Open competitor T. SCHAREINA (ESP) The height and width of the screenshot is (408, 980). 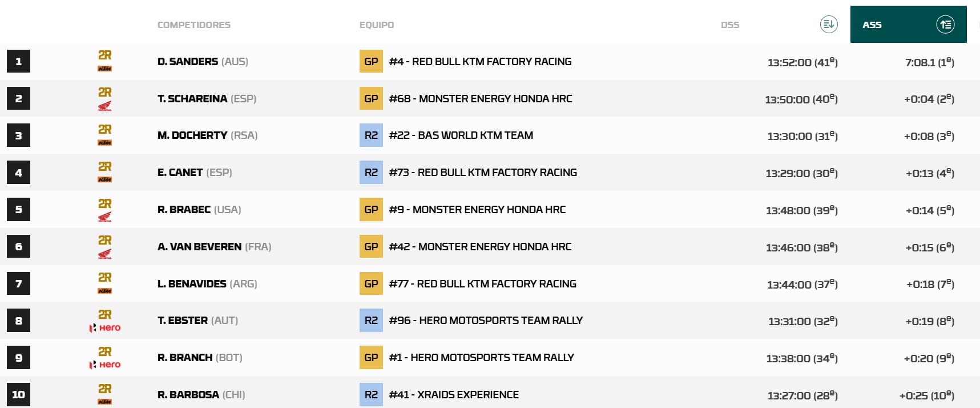tap(207, 99)
